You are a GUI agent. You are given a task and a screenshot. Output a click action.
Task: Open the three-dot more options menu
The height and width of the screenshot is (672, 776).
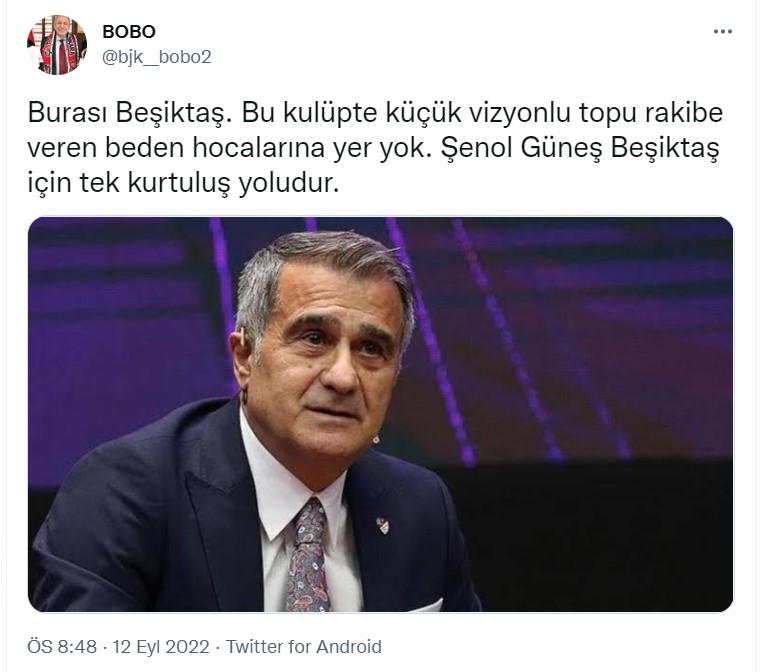723,32
